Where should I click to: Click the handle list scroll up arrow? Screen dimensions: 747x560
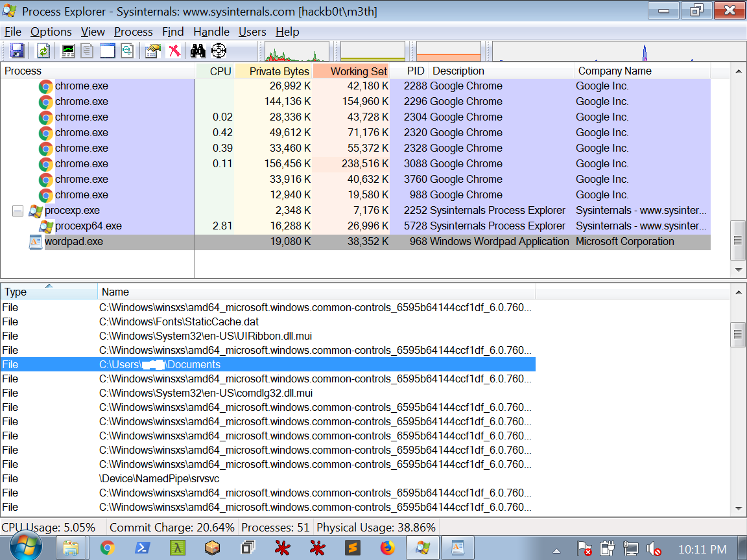(739, 292)
